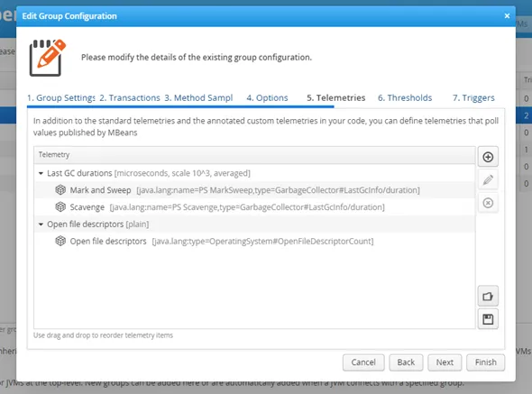
Task: Click the remove telemetry X icon
Action: click(488, 203)
